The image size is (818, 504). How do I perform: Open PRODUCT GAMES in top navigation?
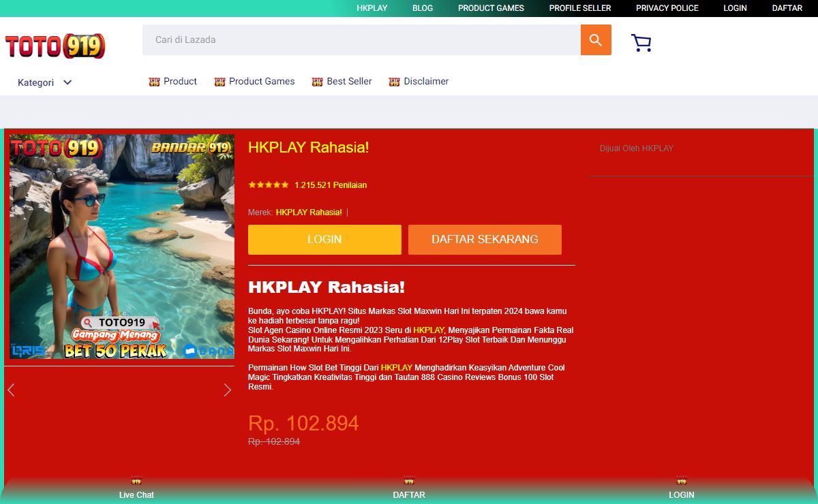491,8
